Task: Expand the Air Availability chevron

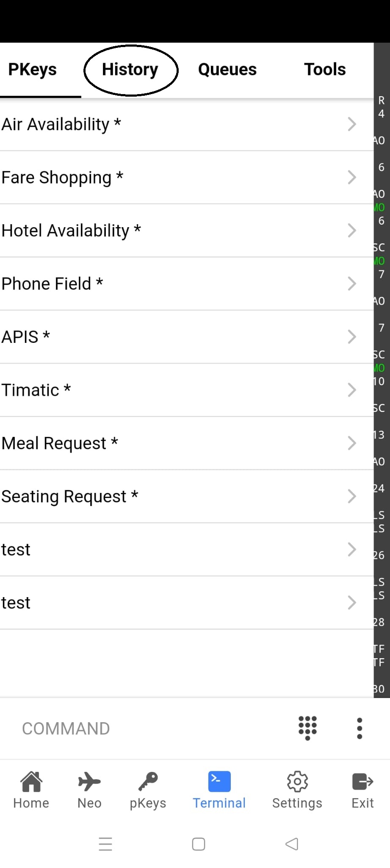Action: coord(351,124)
